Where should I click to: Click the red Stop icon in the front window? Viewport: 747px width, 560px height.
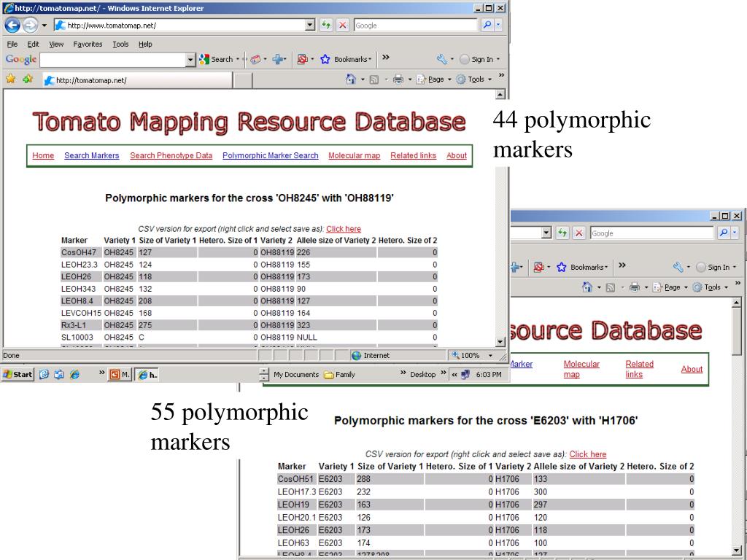coord(343,26)
